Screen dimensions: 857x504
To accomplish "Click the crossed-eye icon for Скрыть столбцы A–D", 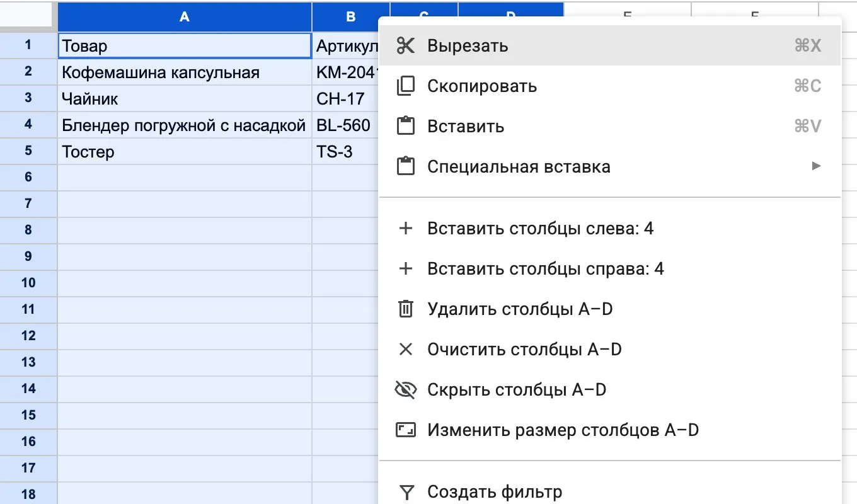I will point(406,389).
